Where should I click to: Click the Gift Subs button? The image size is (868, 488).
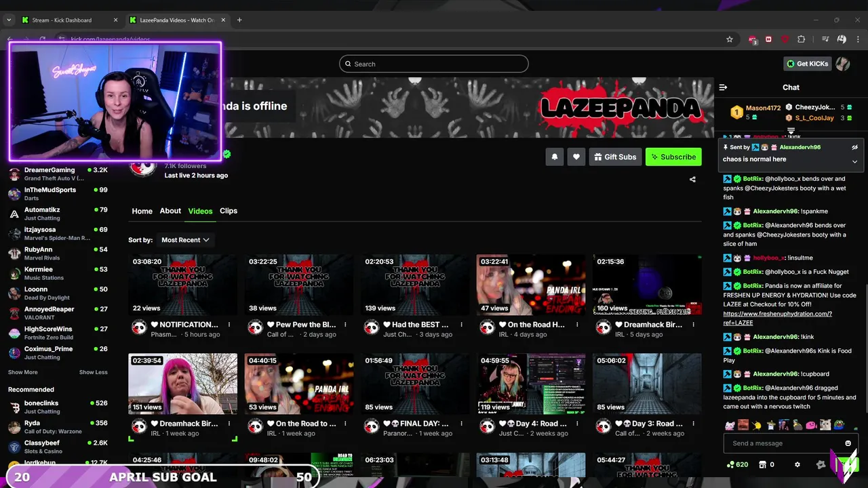tap(615, 157)
